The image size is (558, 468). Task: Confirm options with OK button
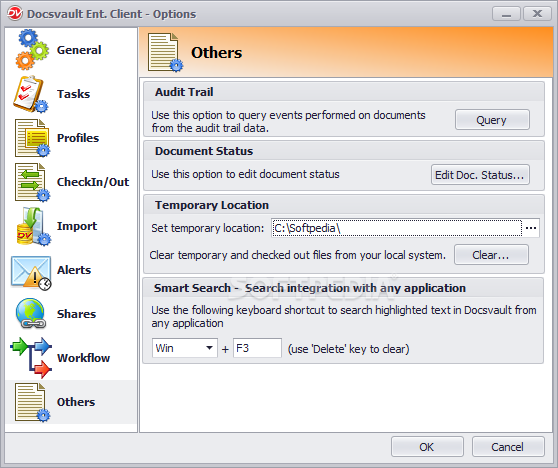click(427, 447)
